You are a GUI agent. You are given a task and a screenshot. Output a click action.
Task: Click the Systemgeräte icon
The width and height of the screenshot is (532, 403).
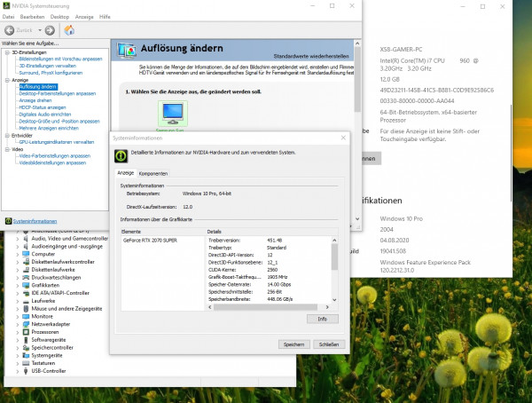26,355
